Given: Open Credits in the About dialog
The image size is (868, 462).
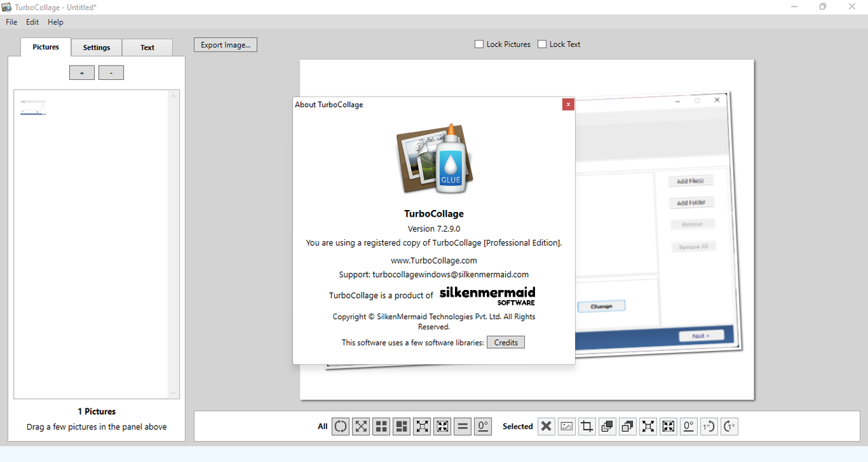Looking at the screenshot, I should pyautogui.click(x=506, y=343).
